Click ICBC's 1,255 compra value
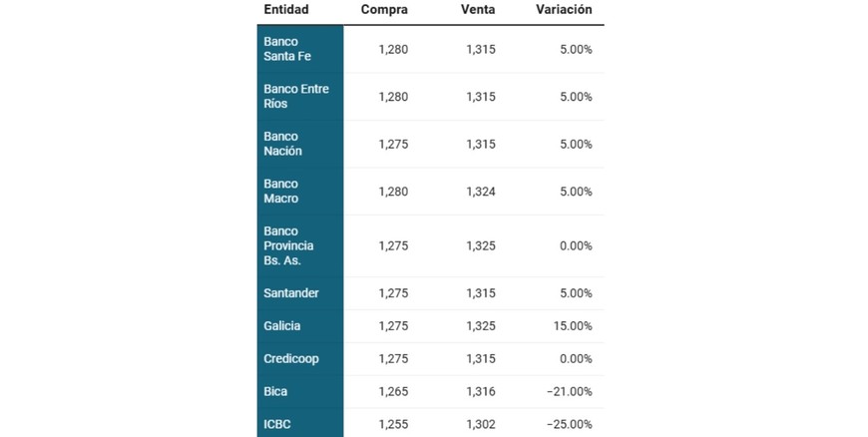Image resolution: width=868 pixels, height=437 pixels. tap(393, 424)
